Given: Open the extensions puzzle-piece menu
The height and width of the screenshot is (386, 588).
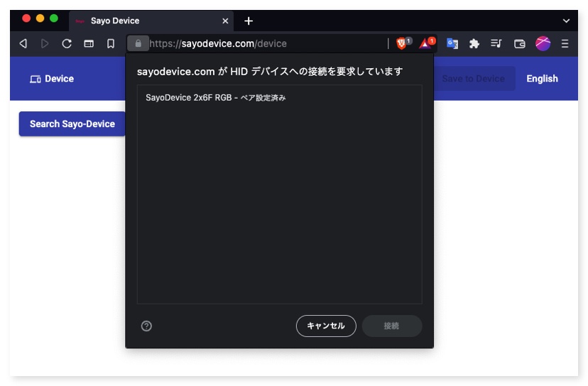Looking at the screenshot, I should (x=474, y=43).
